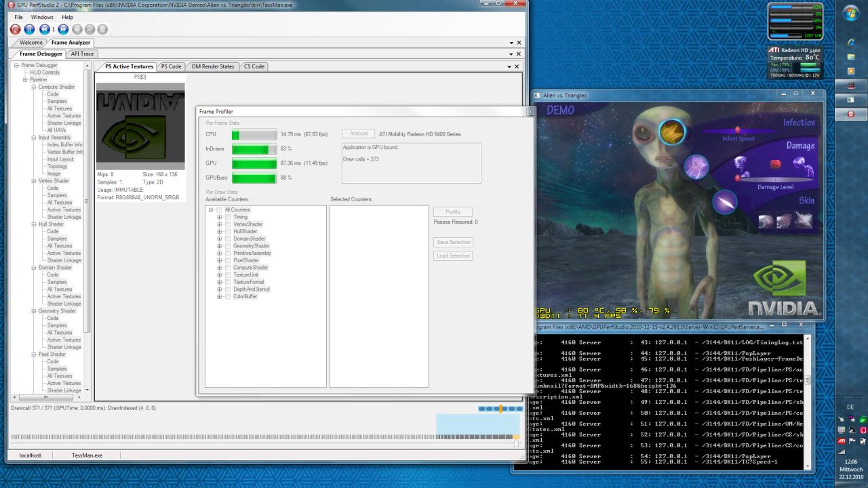
Task: Collapse the Compute Shader tree node
Action: [33, 87]
